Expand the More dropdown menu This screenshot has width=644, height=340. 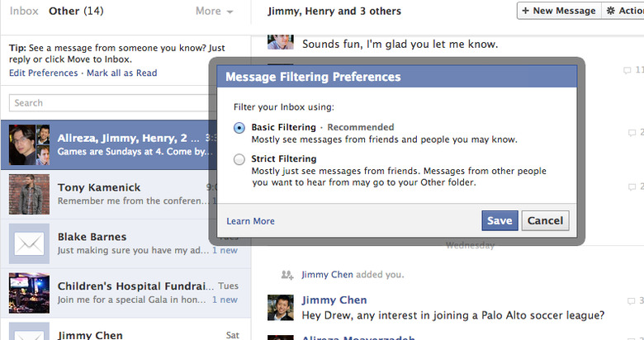[x=214, y=11]
